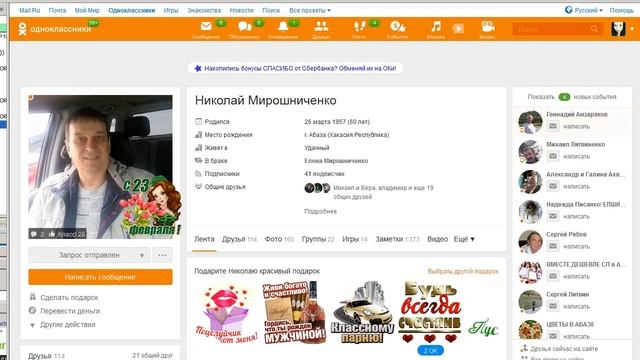Image resolution: width=640 pixels, height=360 pixels.
Task: Switch to the Видео profile tab
Action: [x=438, y=239]
